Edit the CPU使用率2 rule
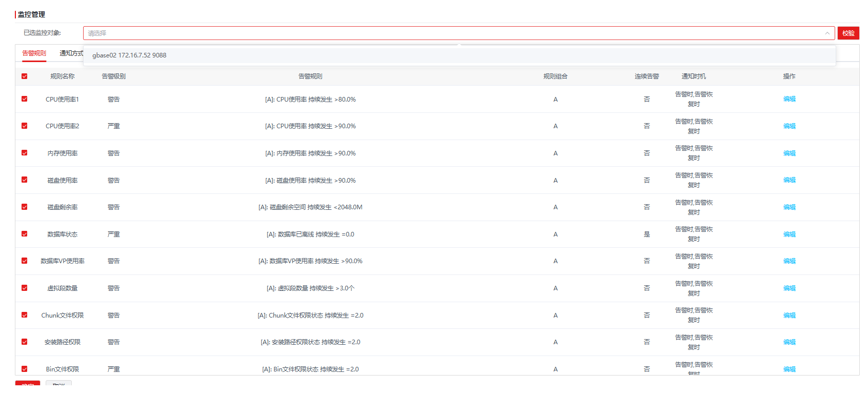 pyautogui.click(x=789, y=126)
